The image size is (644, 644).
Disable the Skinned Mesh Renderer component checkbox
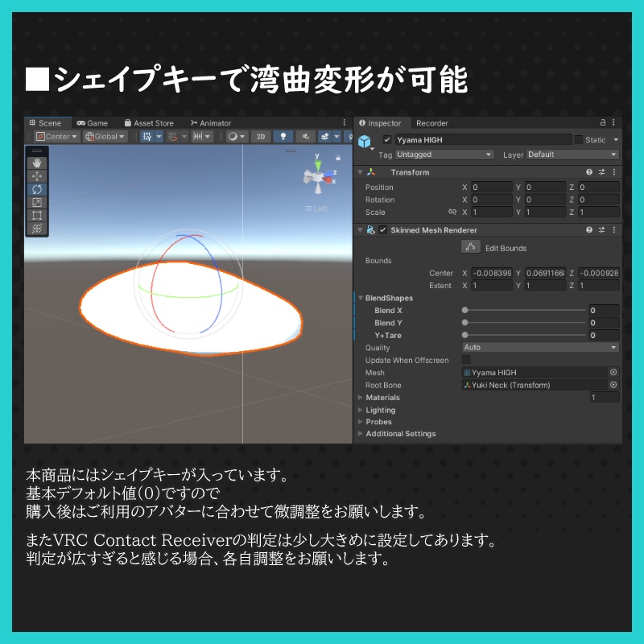382,230
